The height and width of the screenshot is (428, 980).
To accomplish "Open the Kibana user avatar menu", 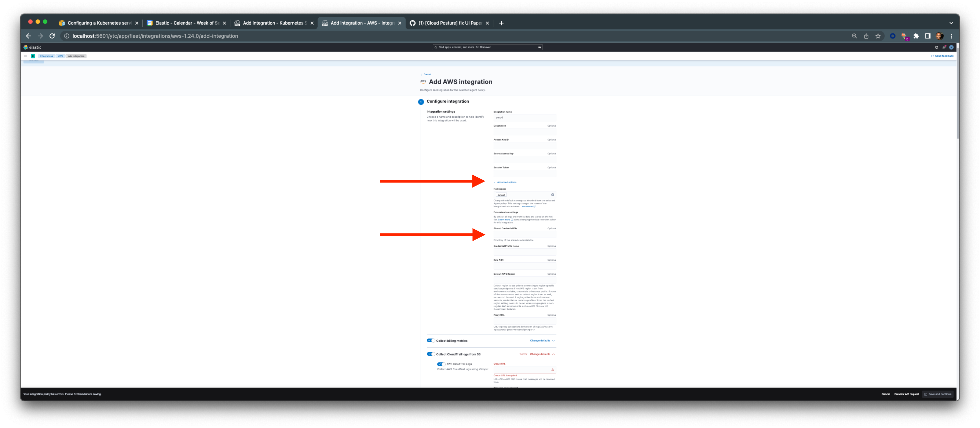I will [x=951, y=47].
